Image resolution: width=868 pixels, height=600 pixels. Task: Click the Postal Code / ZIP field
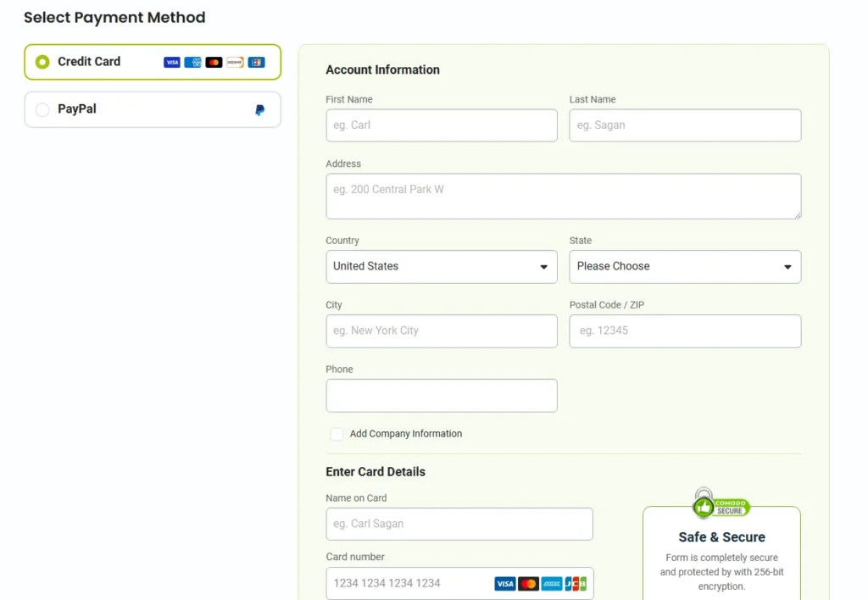[x=685, y=331]
